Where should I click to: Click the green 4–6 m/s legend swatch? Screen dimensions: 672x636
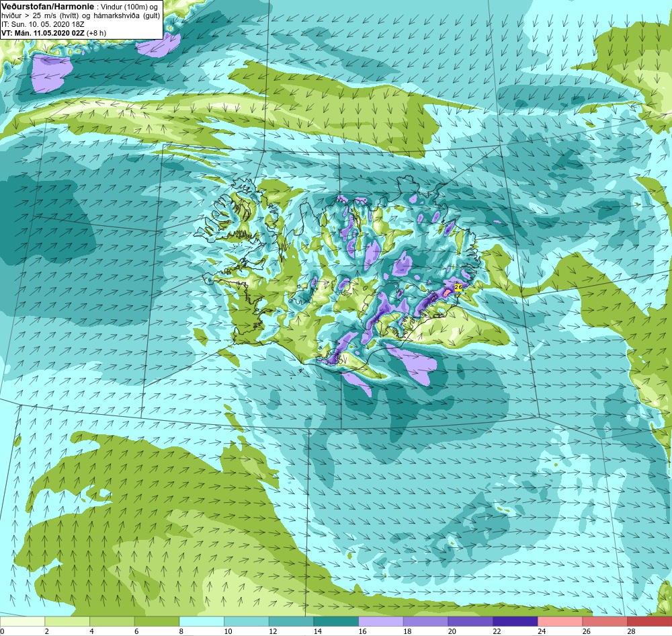pyautogui.click(x=112, y=621)
